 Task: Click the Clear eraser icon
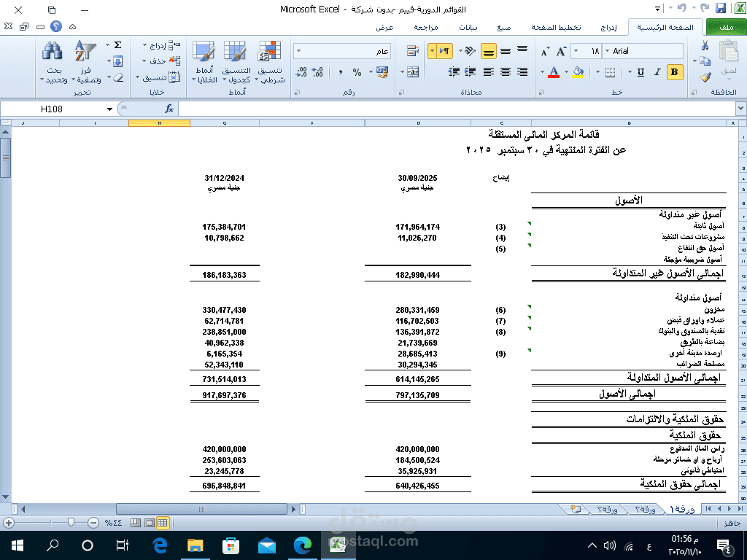pyautogui.click(x=117, y=77)
